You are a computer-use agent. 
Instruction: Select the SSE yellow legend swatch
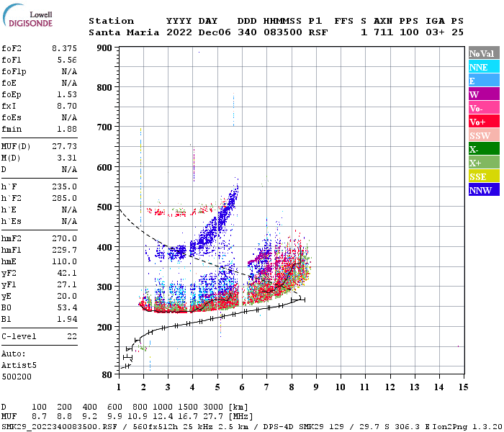484,176
